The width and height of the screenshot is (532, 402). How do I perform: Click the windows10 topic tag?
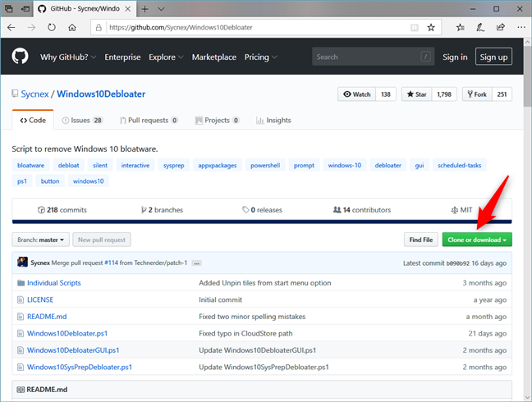tap(88, 181)
